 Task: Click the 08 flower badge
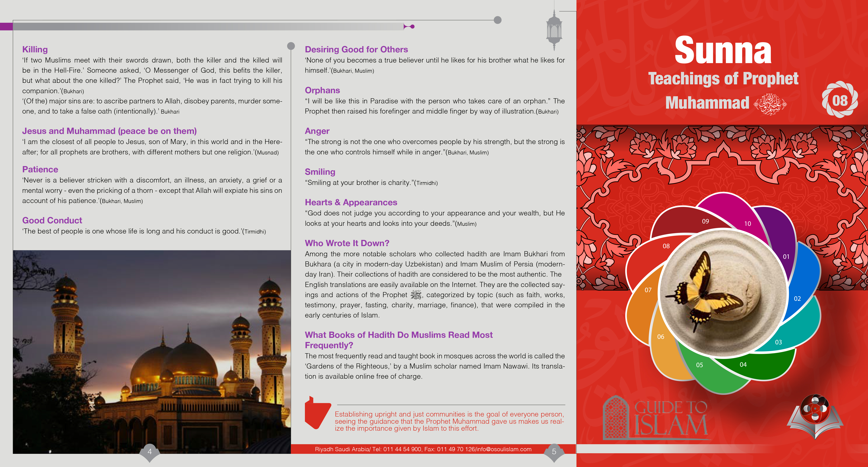point(840,100)
